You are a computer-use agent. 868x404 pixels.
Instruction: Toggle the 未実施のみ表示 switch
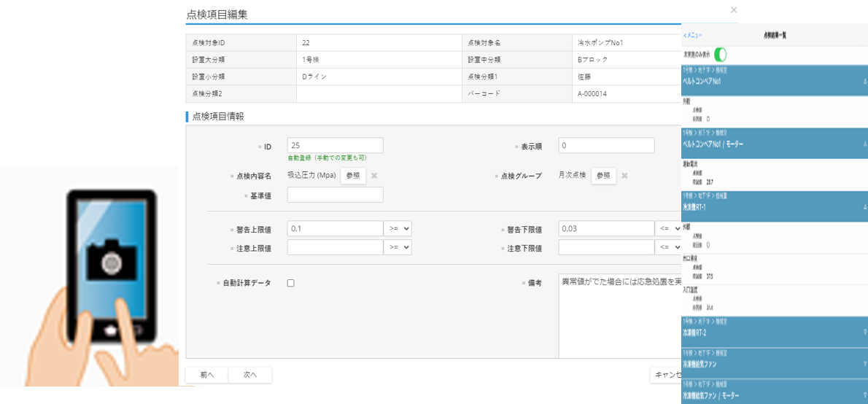(x=720, y=55)
